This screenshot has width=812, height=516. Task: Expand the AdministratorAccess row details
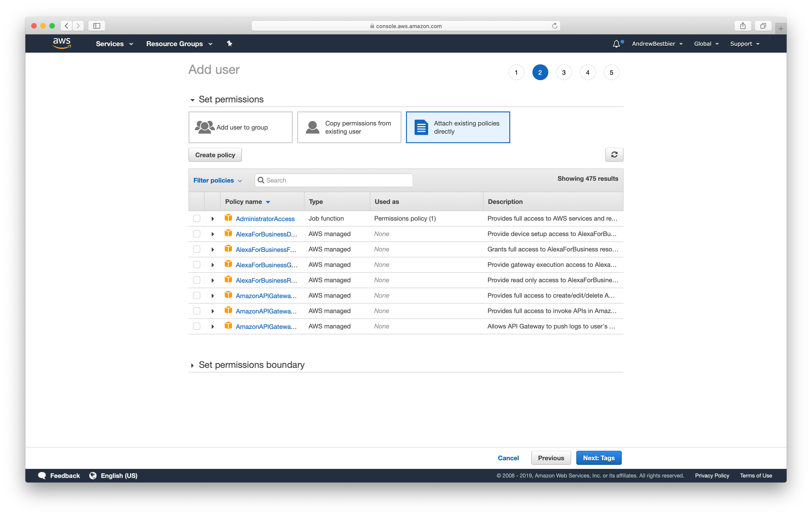213,219
